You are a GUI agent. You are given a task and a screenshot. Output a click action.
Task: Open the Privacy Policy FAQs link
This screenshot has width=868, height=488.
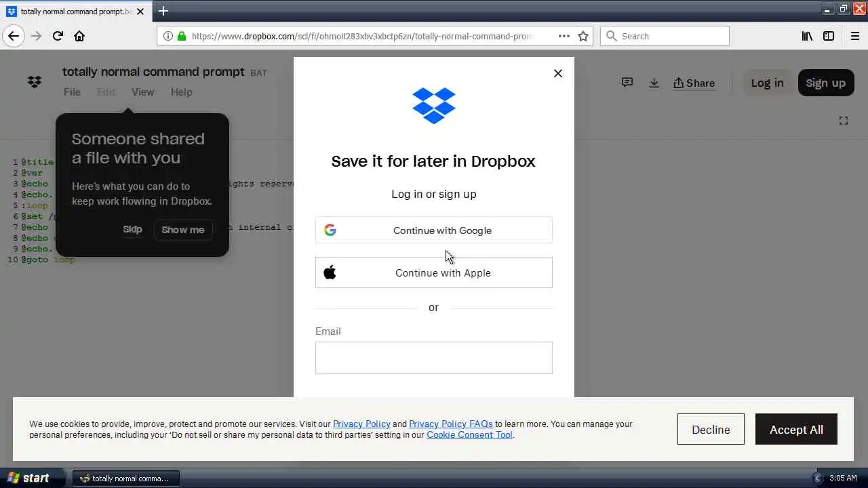tap(451, 424)
